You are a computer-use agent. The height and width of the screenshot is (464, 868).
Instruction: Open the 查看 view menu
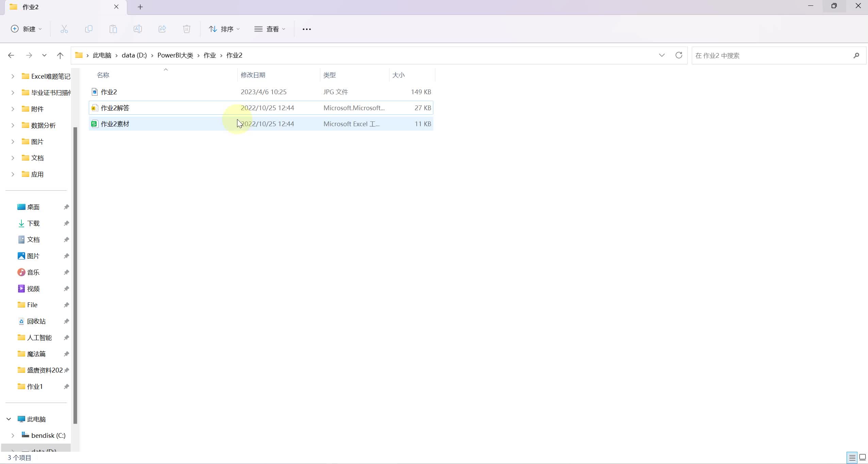click(270, 29)
